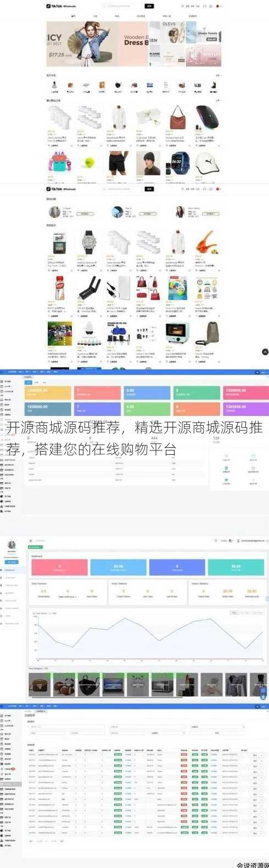Select the grey suit category thumbnail

[x=236, y=684]
